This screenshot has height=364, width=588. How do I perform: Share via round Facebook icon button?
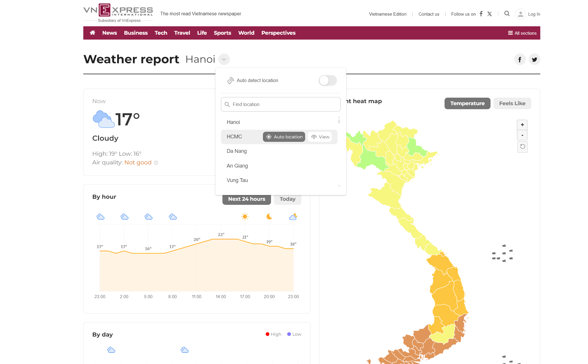(x=520, y=60)
